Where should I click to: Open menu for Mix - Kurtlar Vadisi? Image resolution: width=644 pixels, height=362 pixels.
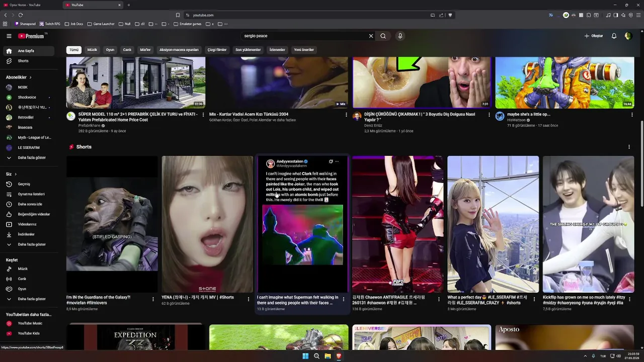(x=346, y=115)
